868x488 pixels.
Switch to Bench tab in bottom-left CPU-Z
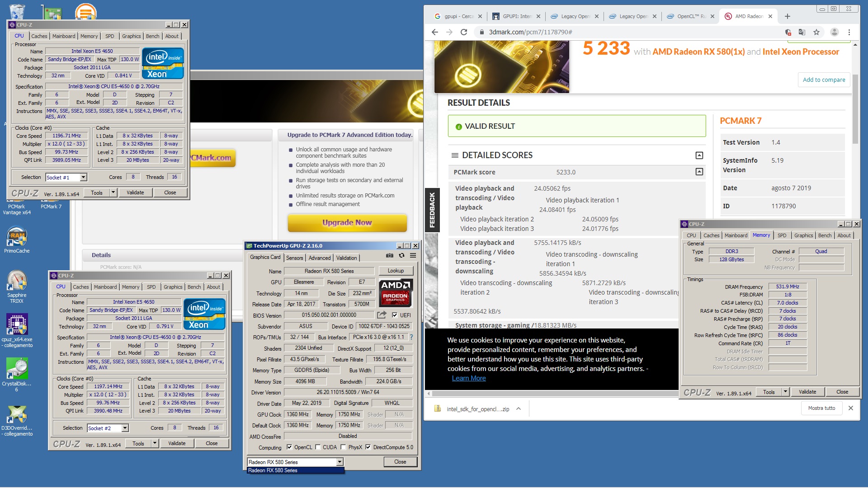pyautogui.click(x=194, y=287)
